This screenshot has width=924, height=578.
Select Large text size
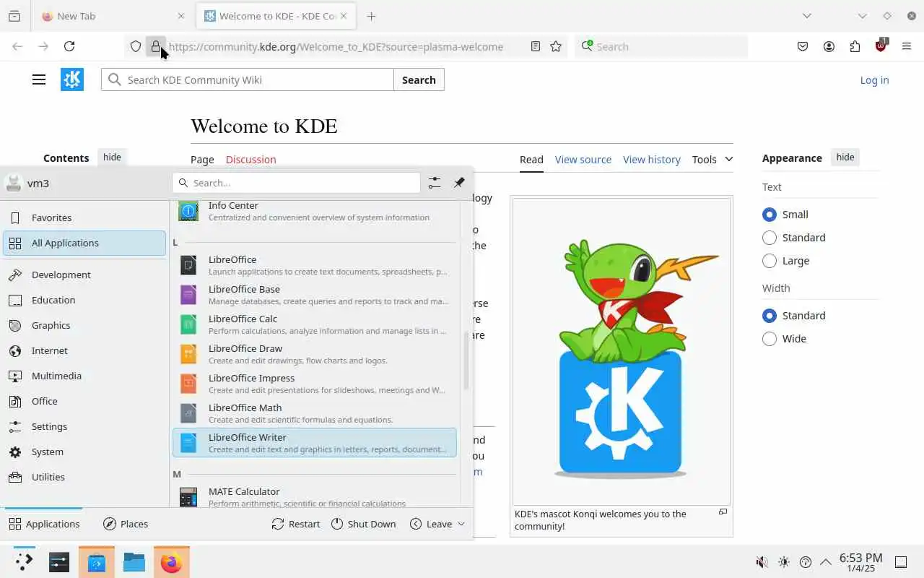770,261
